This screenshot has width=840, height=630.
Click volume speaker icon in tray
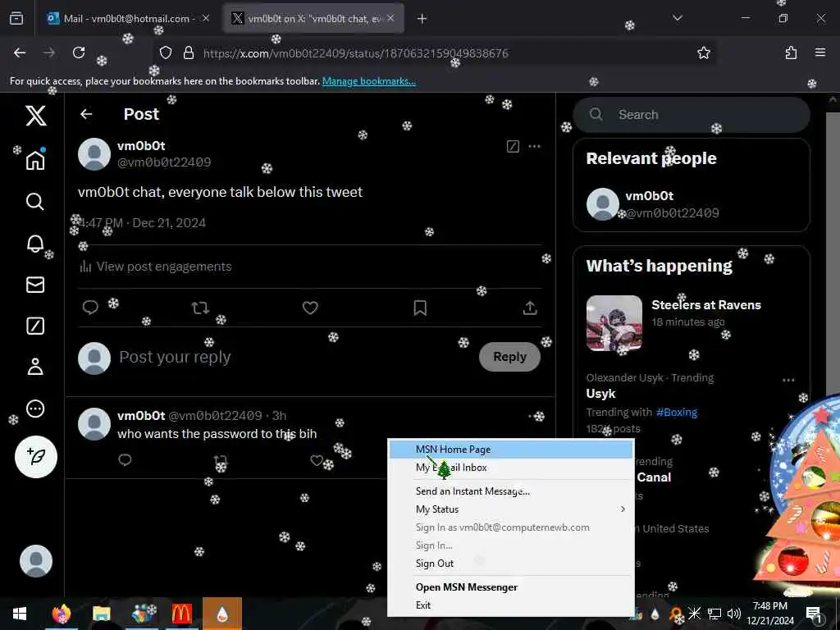coord(734,614)
